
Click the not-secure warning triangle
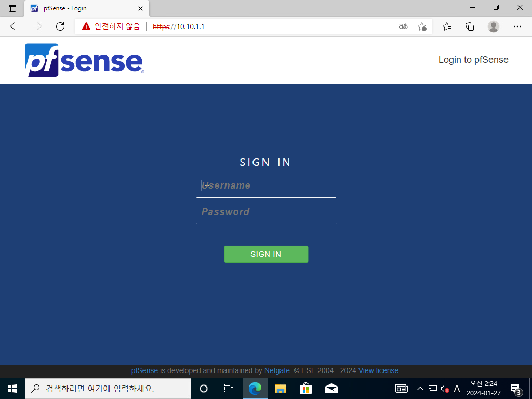pos(86,26)
